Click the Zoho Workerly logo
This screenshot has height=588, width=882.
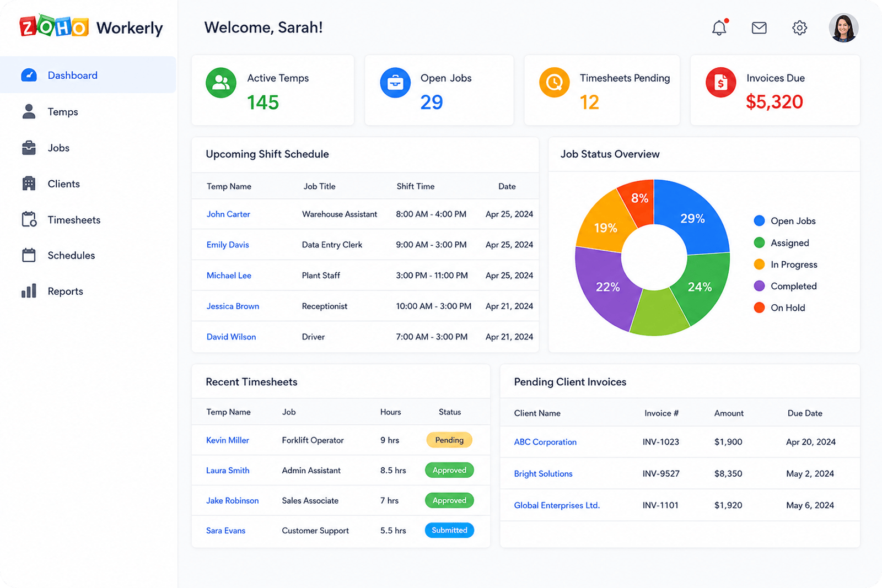pyautogui.click(x=91, y=27)
